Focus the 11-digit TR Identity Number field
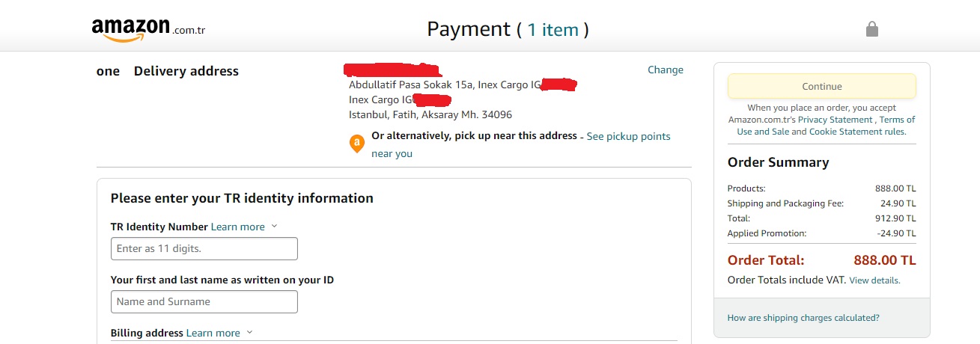This screenshot has width=980, height=344. click(204, 248)
